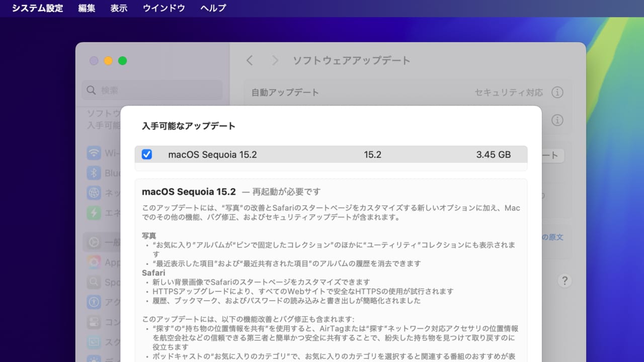Open the ヘルプ menu
The height and width of the screenshot is (362, 644).
coord(213,8)
